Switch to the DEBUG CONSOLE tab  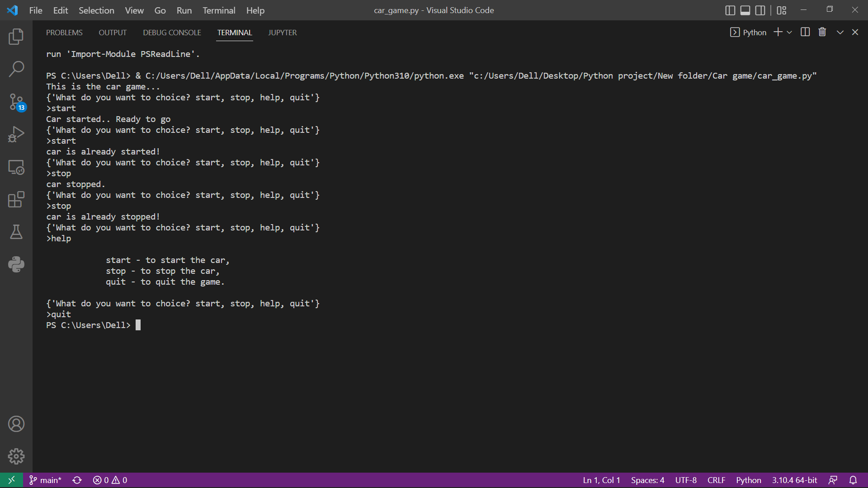click(172, 33)
